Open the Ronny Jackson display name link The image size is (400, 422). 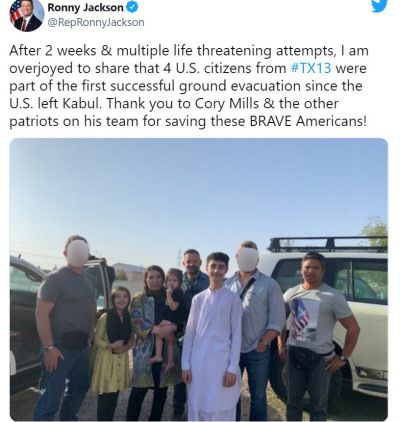coord(85,7)
